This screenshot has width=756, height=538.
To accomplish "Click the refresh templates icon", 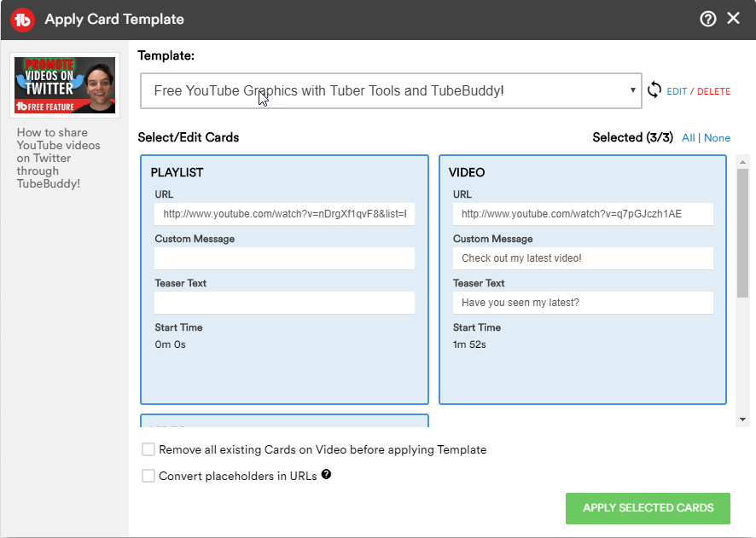I will [x=654, y=90].
